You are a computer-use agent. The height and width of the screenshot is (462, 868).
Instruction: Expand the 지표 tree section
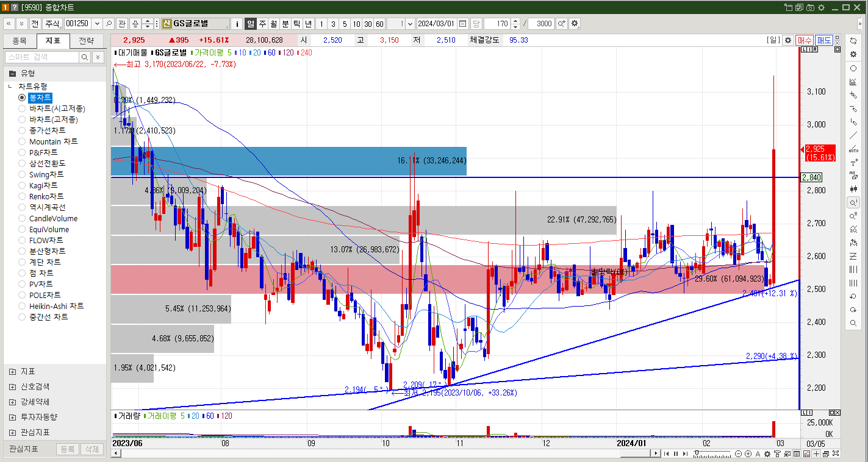[13, 371]
